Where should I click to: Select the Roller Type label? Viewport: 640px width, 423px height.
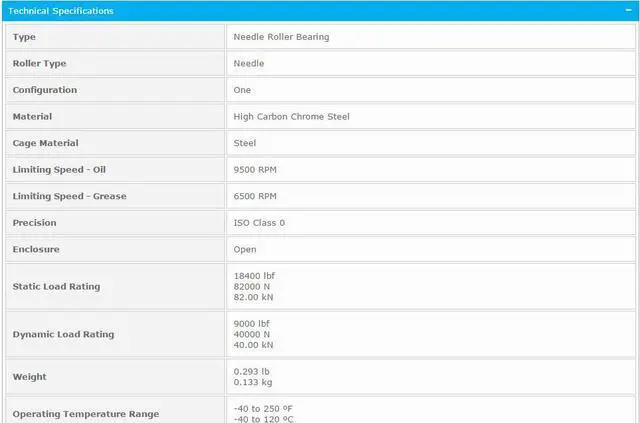[x=39, y=63]
